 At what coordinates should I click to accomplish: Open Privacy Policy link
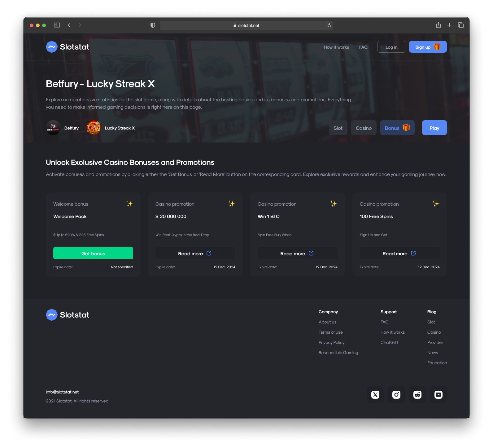click(332, 342)
